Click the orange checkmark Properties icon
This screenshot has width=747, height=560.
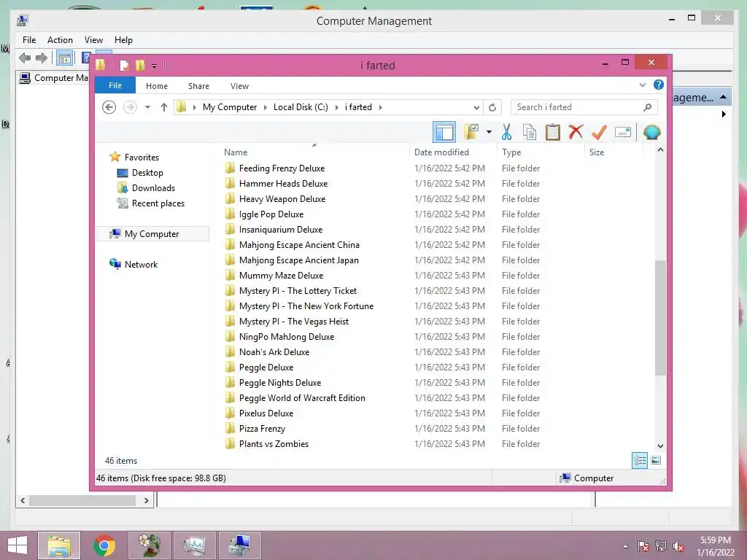point(600,131)
